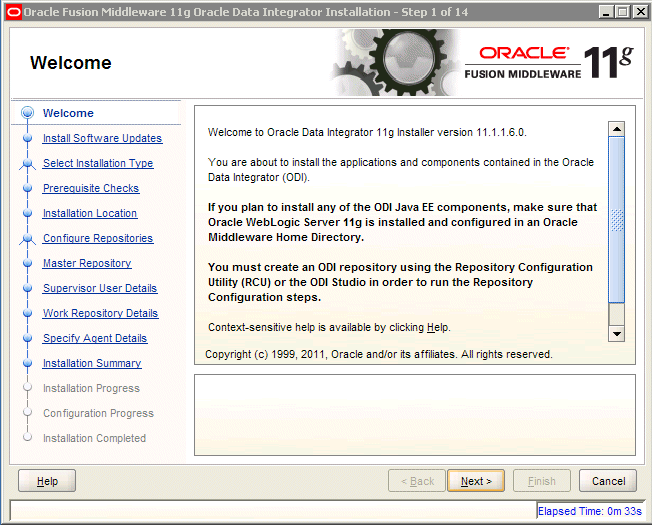Click the bullet beside Installation Summary

point(27,363)
